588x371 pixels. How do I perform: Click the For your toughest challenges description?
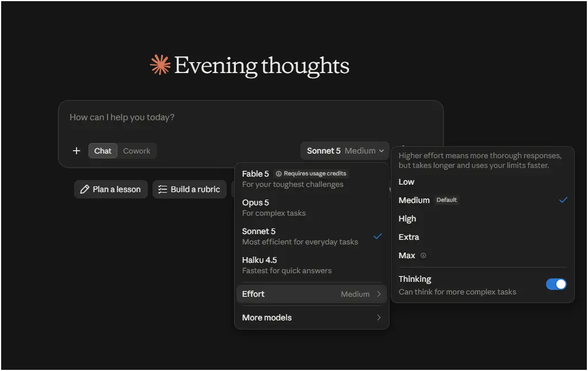click(x=292, y=184)
